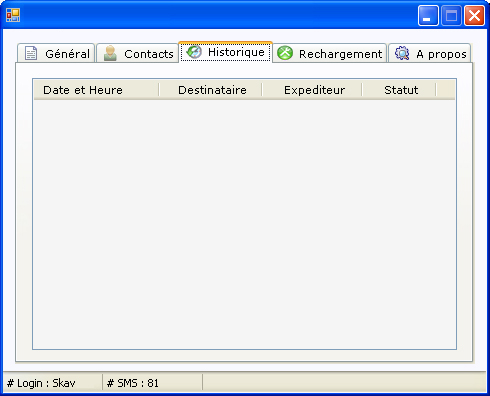Show the A propos tab

point(430,53)
